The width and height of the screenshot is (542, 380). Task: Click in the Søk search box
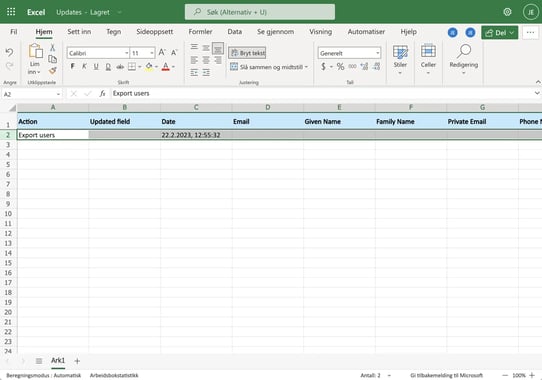coord(260,12)
